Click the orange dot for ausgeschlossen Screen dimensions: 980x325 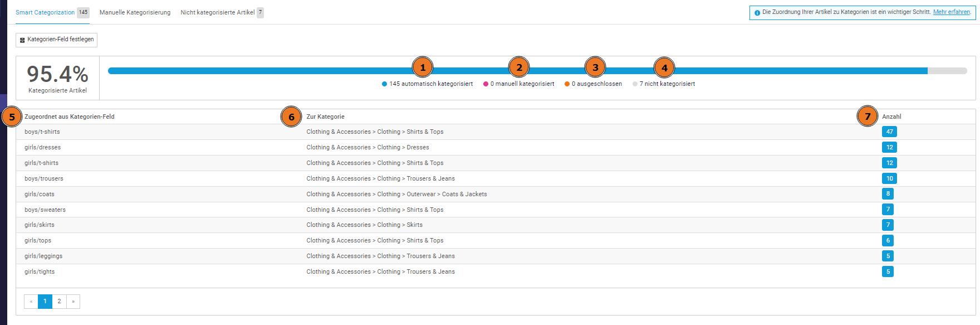[567, 84]
